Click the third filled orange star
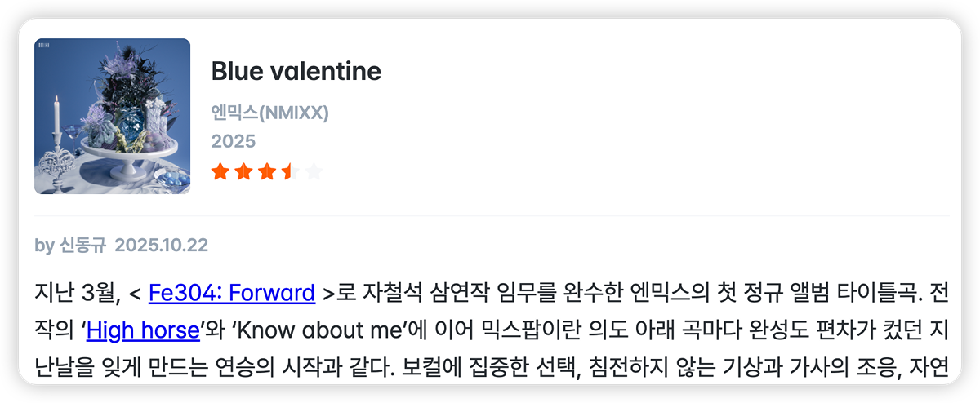 coord(267,171)
